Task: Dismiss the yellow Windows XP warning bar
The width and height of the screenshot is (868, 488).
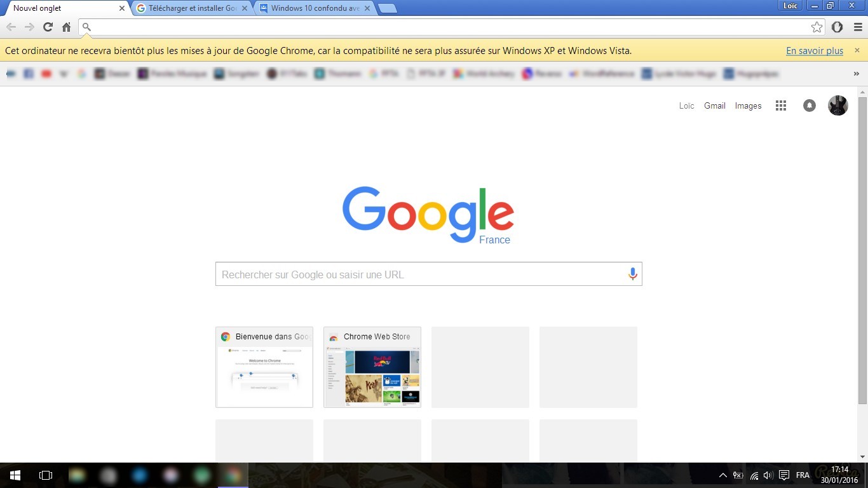Action: point(857,50)
